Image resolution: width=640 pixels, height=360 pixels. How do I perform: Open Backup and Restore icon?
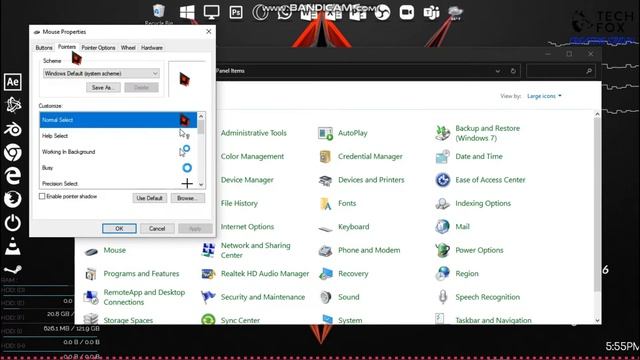point(442,133)
